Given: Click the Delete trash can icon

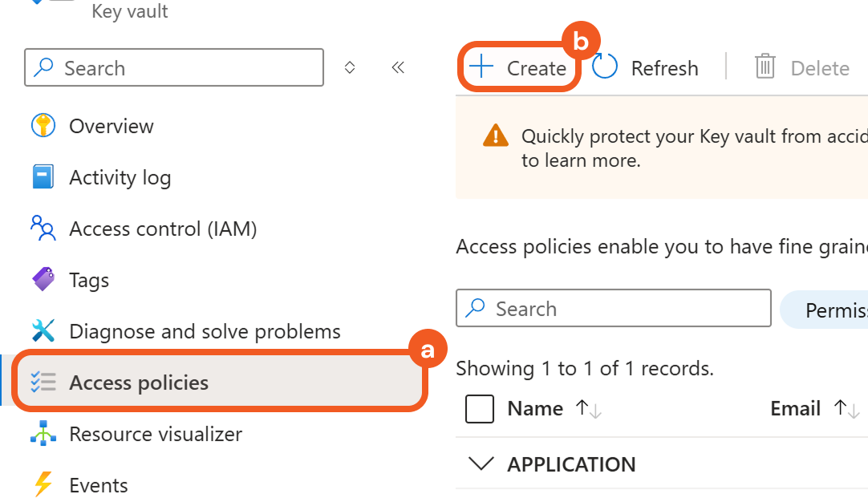Looking at the screenshot, I should click(x=765, y=68).
